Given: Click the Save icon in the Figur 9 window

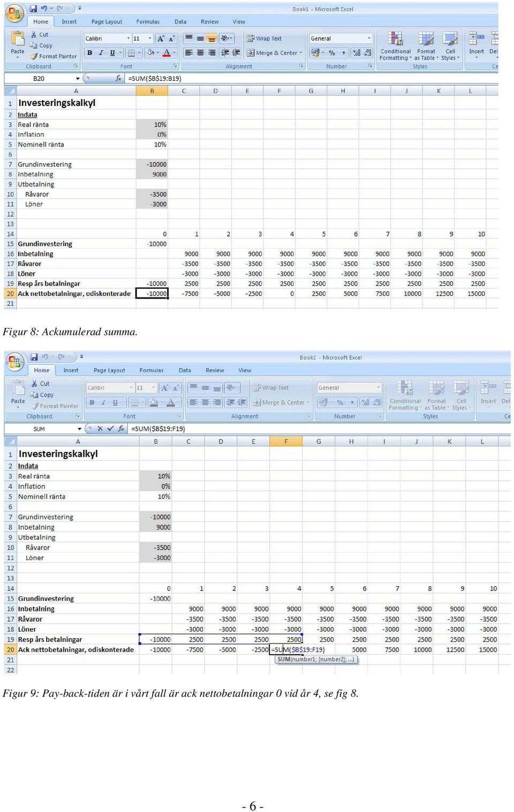Looking at the screenshot, I should 34,357.
